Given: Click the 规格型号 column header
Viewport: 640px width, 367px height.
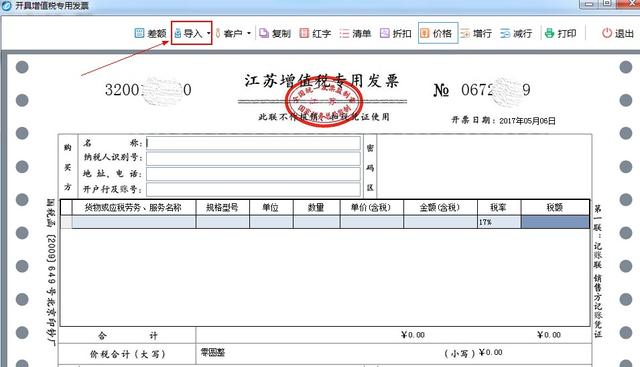Looking at the screenshot, I should click(222, 208).
